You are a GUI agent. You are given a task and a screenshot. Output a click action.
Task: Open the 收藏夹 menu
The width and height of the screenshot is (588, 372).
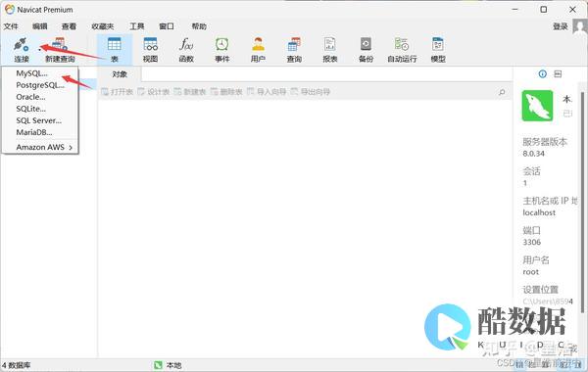(x=102, y=26)
